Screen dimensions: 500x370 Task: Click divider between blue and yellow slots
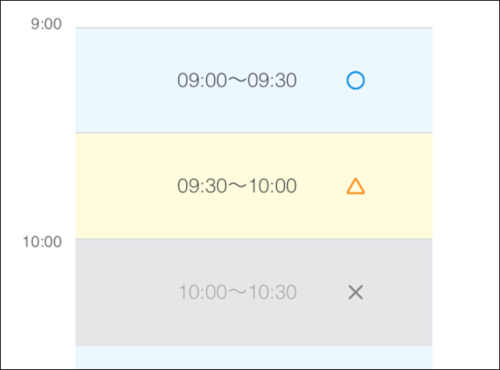254,133
